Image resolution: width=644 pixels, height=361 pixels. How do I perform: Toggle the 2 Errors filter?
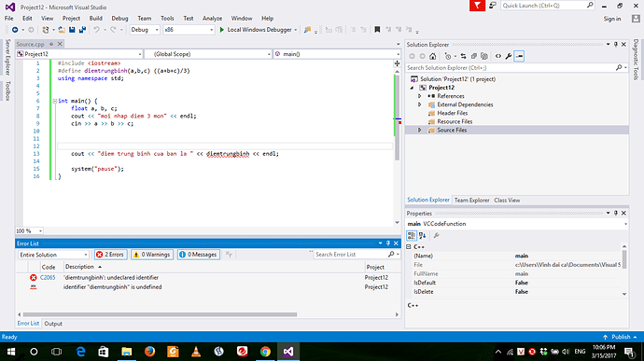pos(110,255)
